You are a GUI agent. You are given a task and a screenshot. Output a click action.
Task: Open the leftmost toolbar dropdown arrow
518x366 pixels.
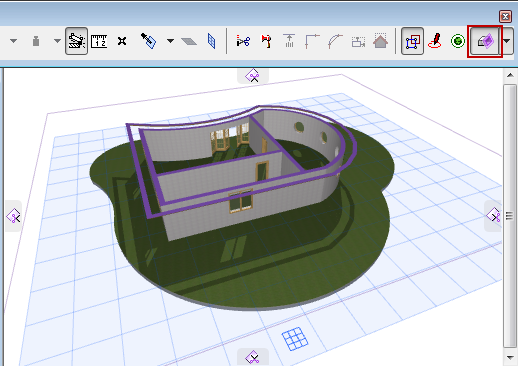pos(13,41)
